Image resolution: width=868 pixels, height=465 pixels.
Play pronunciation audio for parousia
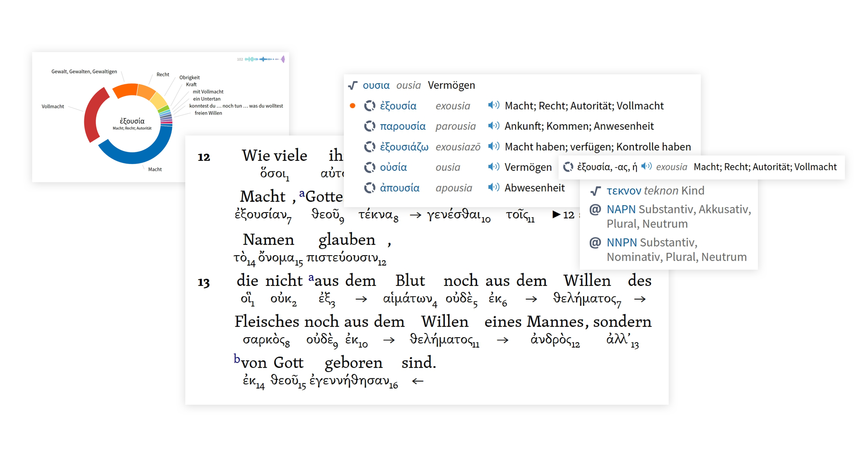coord(494,126)
